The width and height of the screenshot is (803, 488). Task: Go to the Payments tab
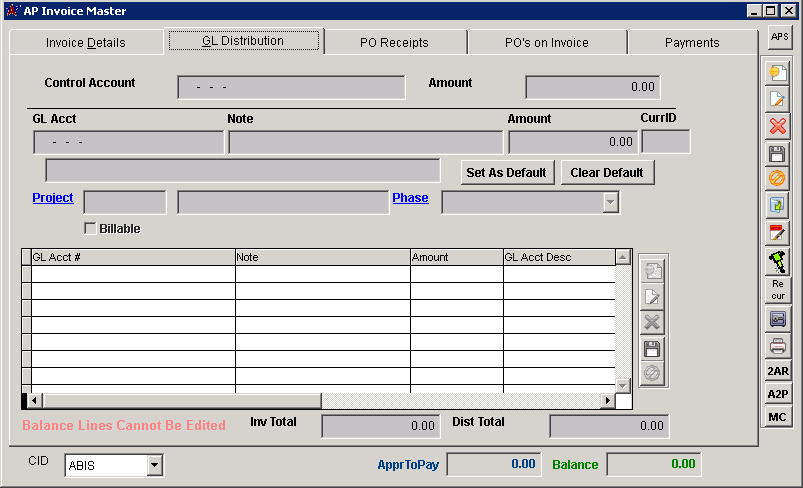692,42
